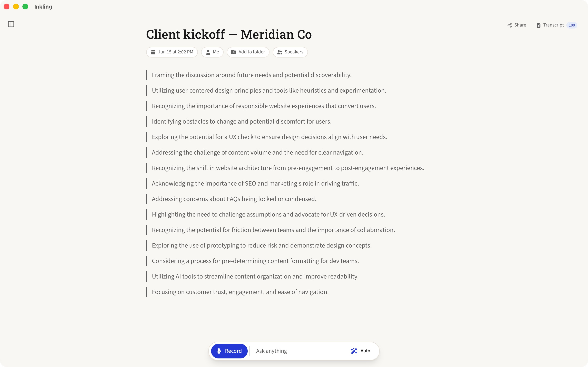Click the calendar icon on date chip
This screenshot has width=588, height=367.
click(x=153, y=52)
